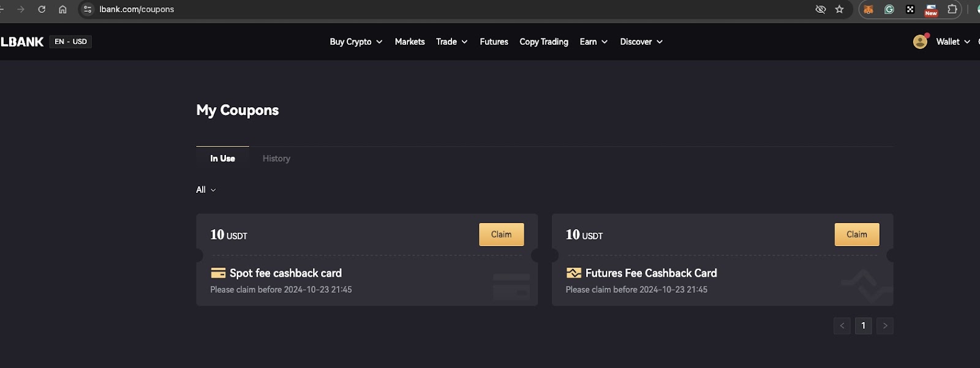Go to the browser home page

click(62, 9)
